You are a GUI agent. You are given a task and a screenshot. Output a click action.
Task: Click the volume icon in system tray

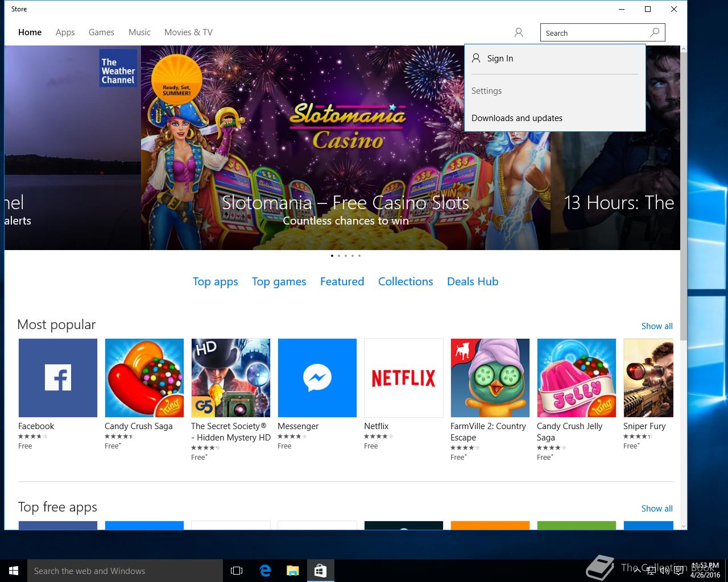tap(664, 571)
